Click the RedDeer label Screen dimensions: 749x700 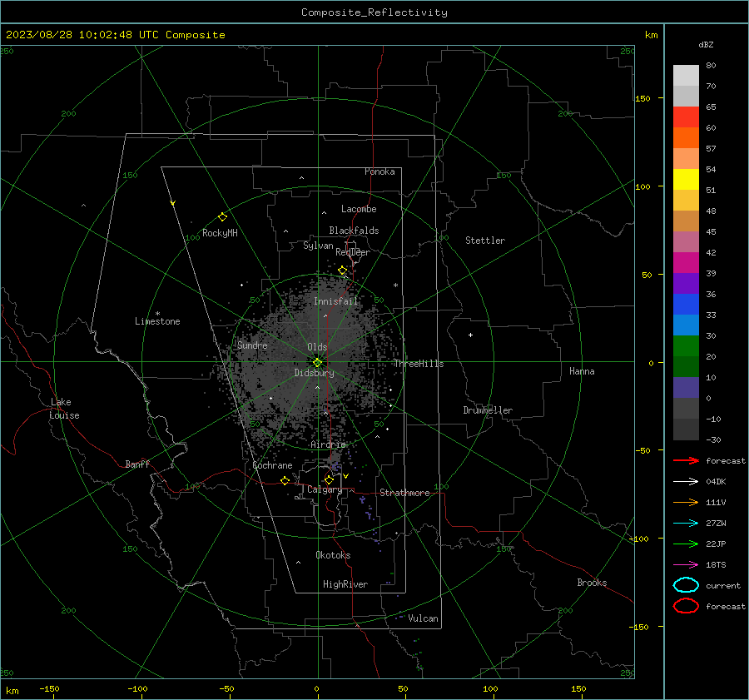(353, 252)
